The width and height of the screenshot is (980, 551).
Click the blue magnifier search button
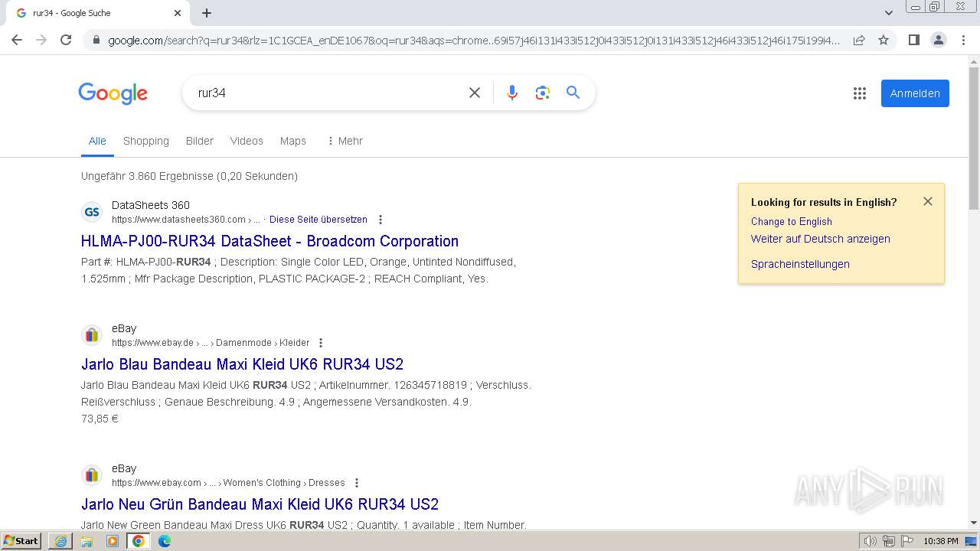573,93
